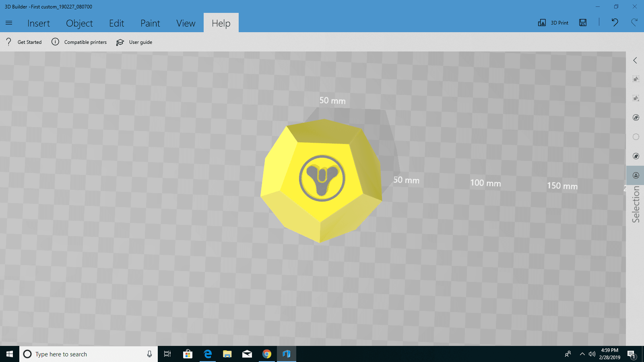Invert the current selection in the sidebar

(x=636, y=117)
